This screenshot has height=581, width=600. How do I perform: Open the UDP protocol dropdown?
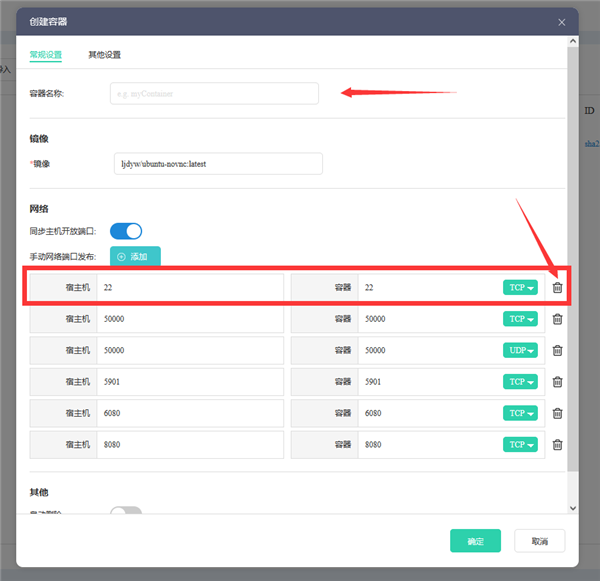click(520, 350)
